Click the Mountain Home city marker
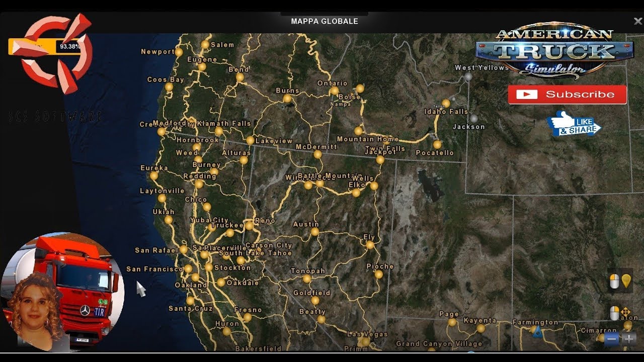Image resolution: width=644 pixels, height=362 pixels. click(x=358, y=131)
